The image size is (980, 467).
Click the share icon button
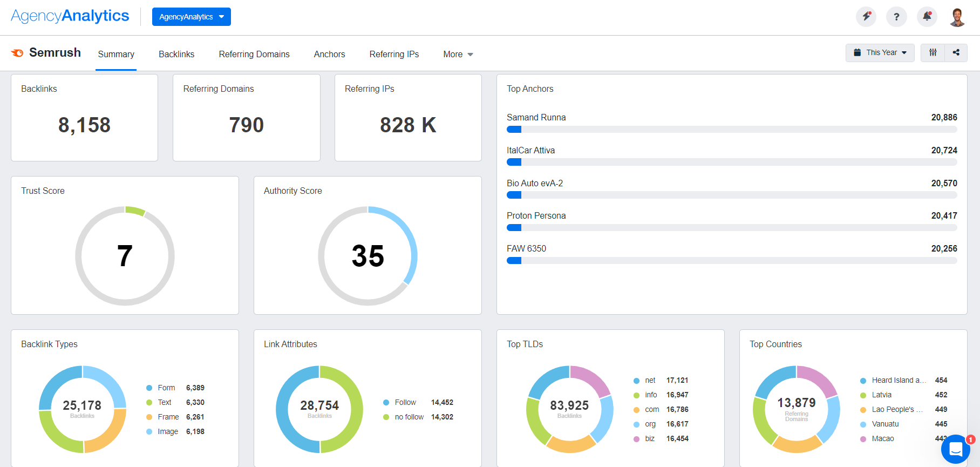pyautogui.click(x=956, y=53)
